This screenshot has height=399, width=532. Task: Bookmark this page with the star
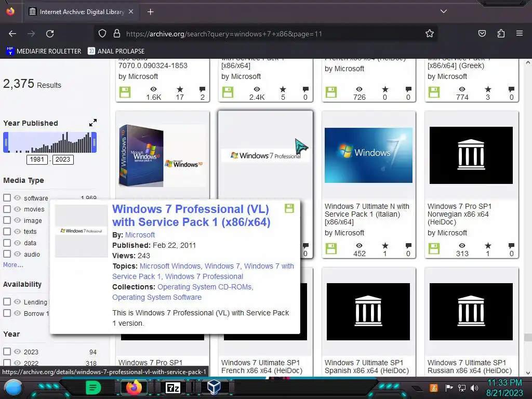pyautogui.click(x=430, y=34)
